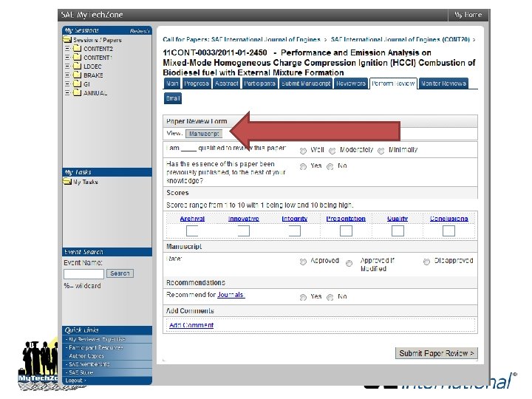Open Author Copies quick link
Viewport: 532px width, 399px height.
tap(86, 356)
